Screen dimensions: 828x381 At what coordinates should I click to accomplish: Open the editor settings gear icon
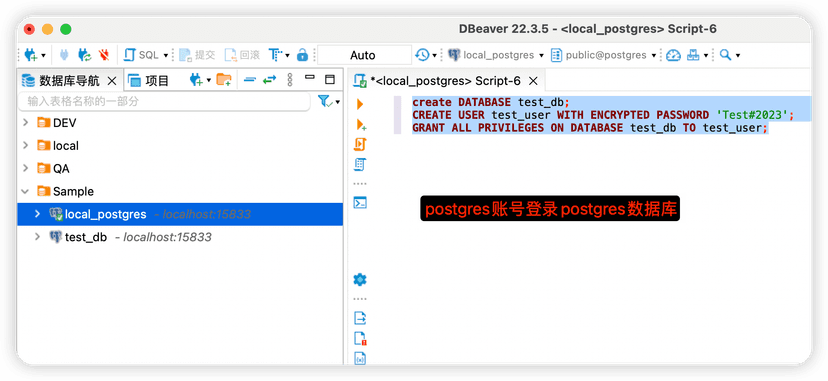360,280
